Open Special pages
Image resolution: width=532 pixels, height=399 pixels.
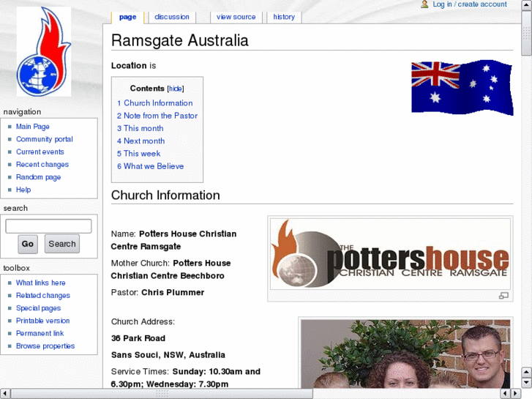38,308
